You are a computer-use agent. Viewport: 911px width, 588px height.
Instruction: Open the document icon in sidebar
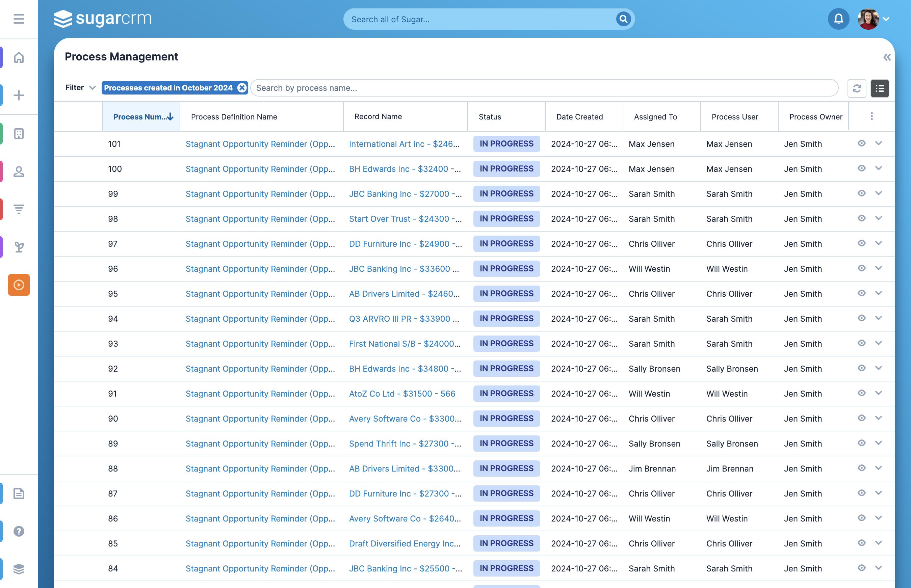pyautogui.click(x=19, y=493)
